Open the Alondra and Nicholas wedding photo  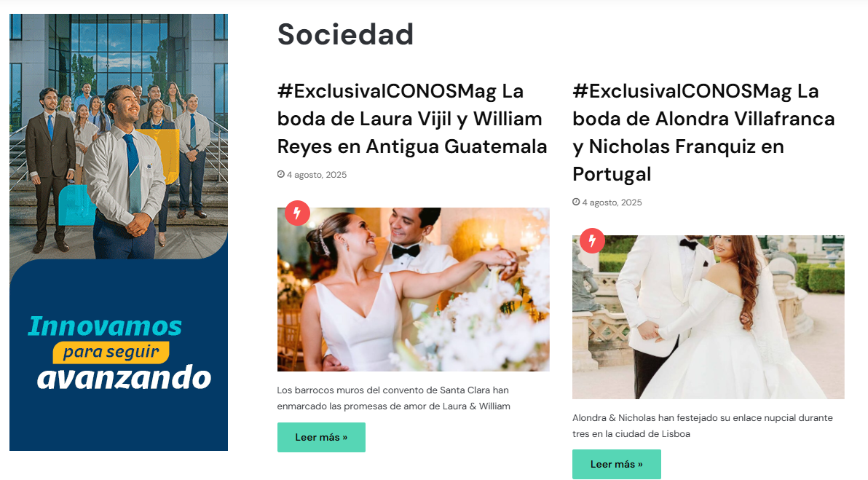point(709,318)
